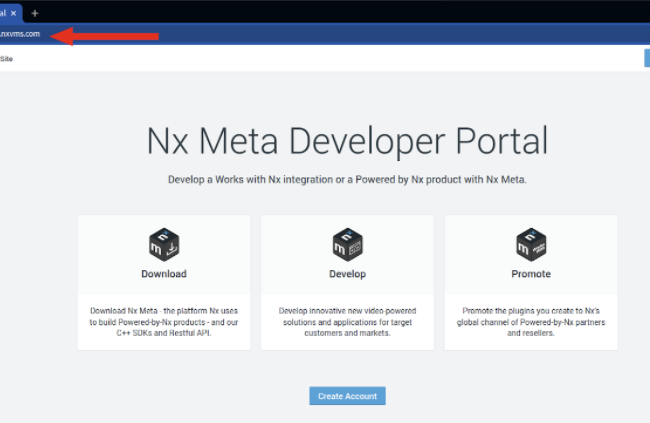Image resolution: width=650 pixels, height=423 pixels.
Task: Close the current browser tab
Action: coord(13,13)
